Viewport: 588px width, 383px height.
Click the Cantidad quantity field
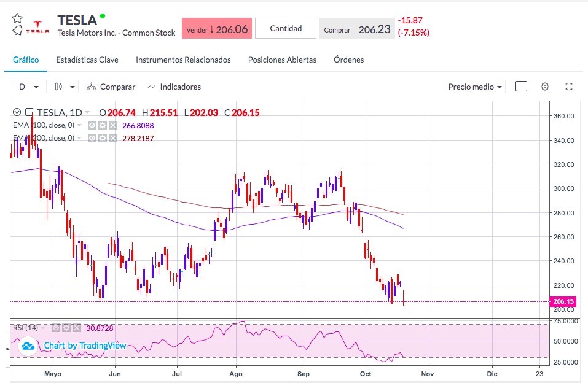(286, 28)
